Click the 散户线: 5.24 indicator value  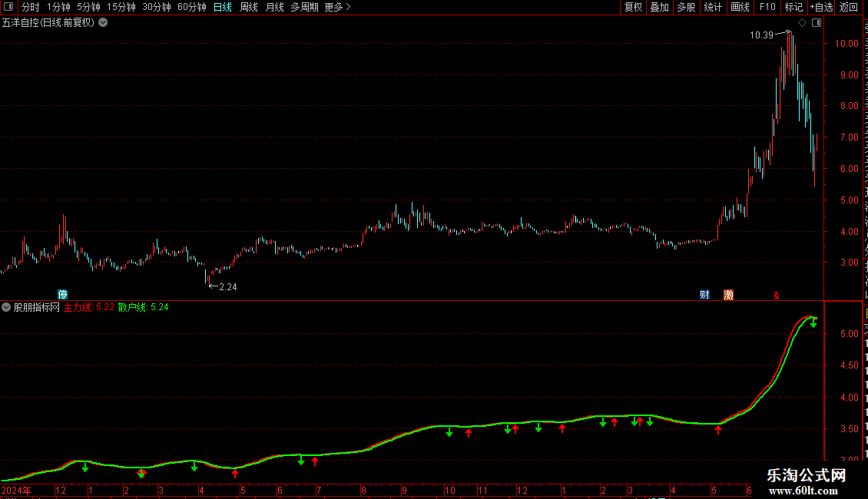pyautogui.click(x=144, y=307)
